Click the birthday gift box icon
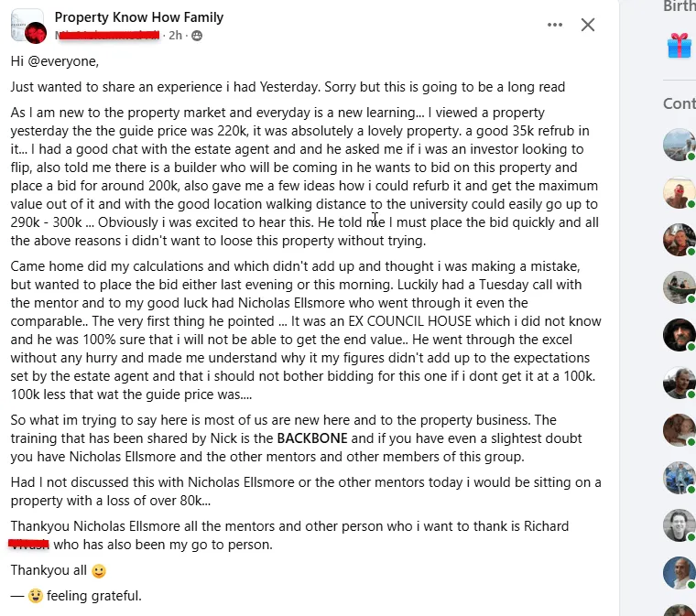 680,45
